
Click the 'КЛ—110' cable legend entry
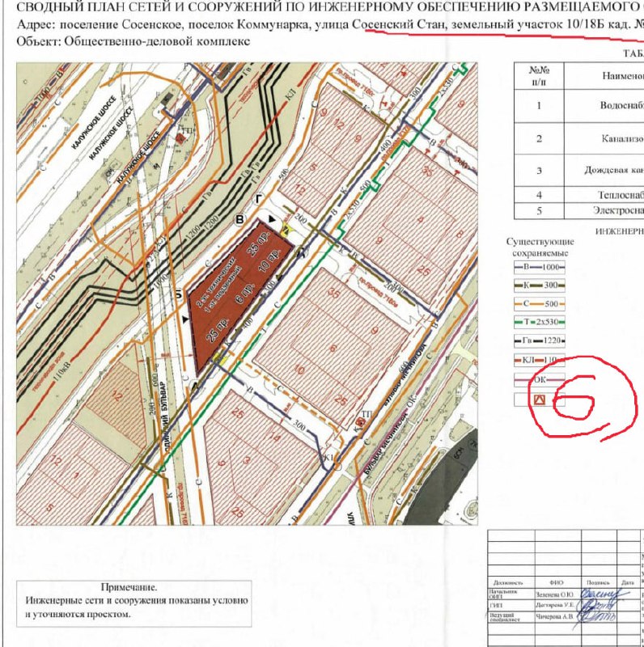click(x=540, y=360)
